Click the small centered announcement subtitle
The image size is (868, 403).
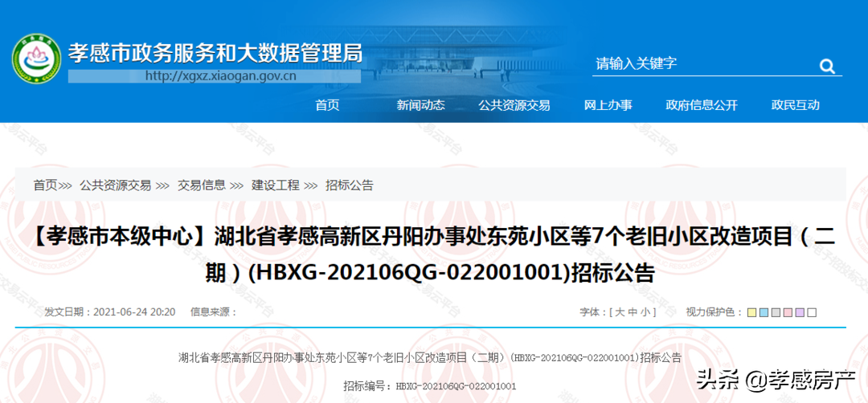[x=430, y=358]
